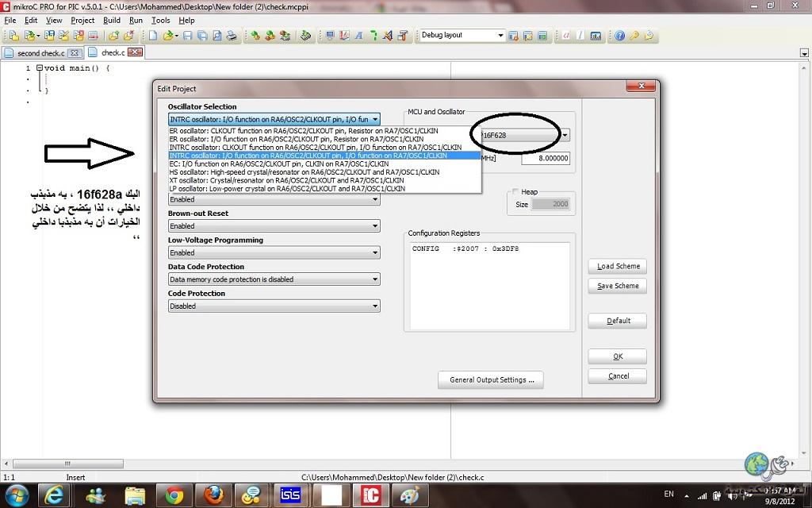The width and height of the screenshot is (812, 508).
Task: Click the editor horizontal scrollbar thumb
Action: [68, 464]
